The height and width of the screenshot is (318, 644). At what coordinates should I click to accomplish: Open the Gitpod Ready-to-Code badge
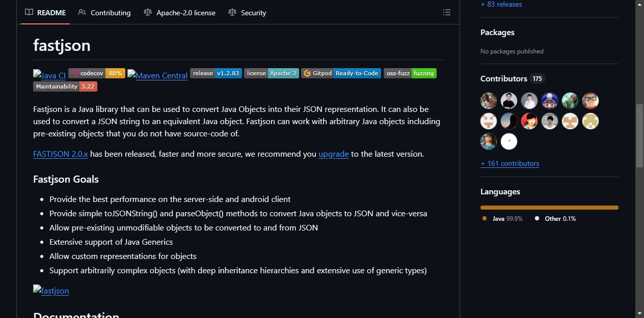coord(341,73)
